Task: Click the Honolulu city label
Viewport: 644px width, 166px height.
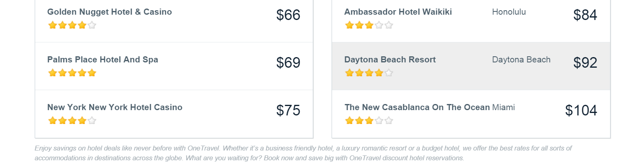Action: (509, 12)
